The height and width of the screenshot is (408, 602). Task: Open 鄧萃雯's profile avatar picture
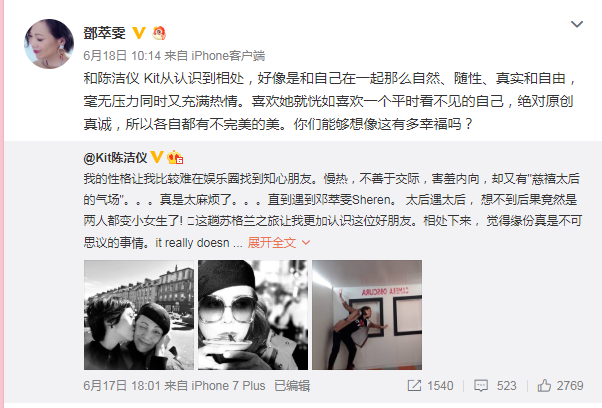pos(49,44)
